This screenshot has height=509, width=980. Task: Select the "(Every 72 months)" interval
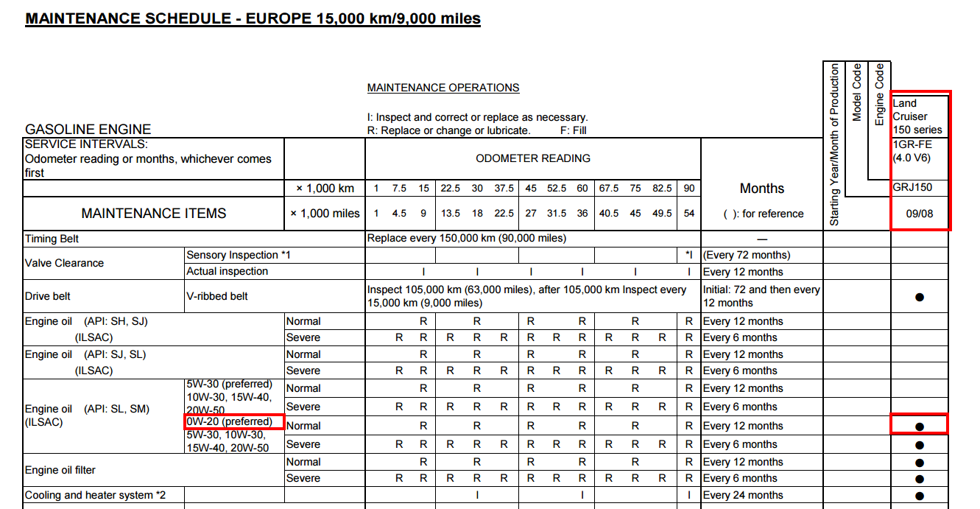coord(747,255)
